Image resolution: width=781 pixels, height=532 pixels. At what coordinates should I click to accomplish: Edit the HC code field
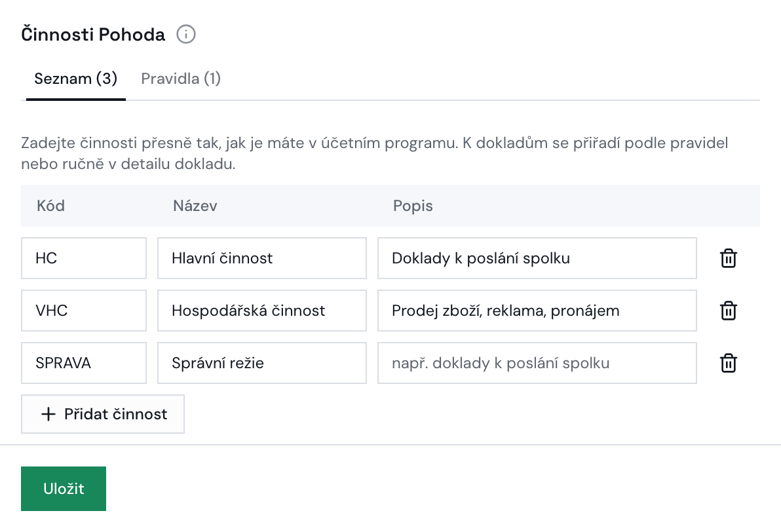pos(84,258)
